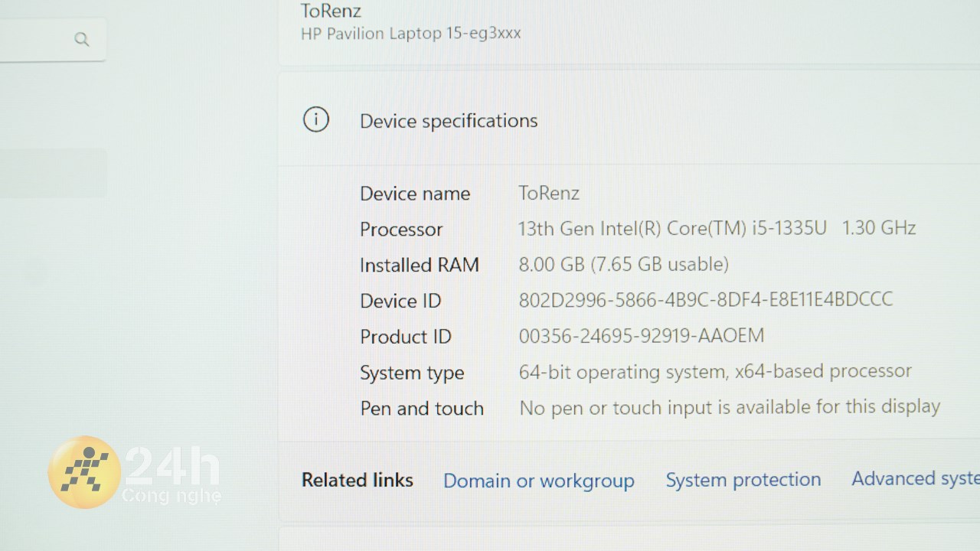Select the No pen or touch input text

point(730,407)
